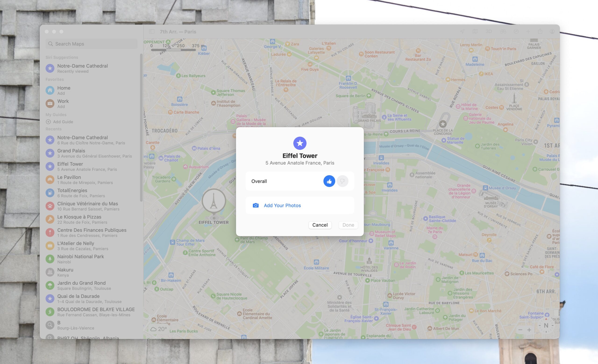The height and width of the screenshot is (364, 598).
Task: Click Champ de Mars Tour Eiffel station
Action: 172,242
